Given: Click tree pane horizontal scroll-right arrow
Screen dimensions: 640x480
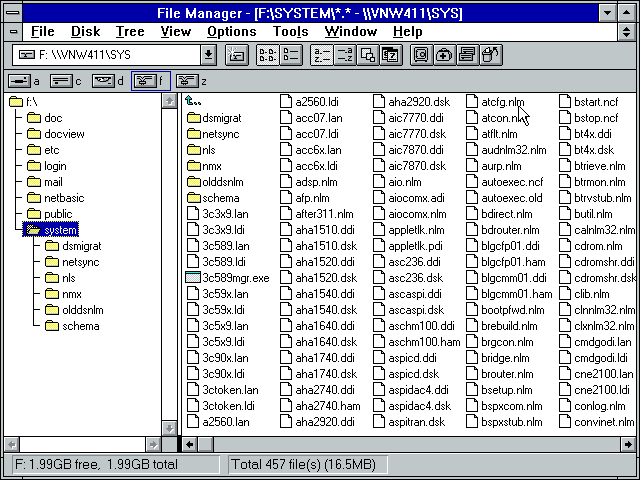Looking at the screenshot, I should tap(153, 444).
